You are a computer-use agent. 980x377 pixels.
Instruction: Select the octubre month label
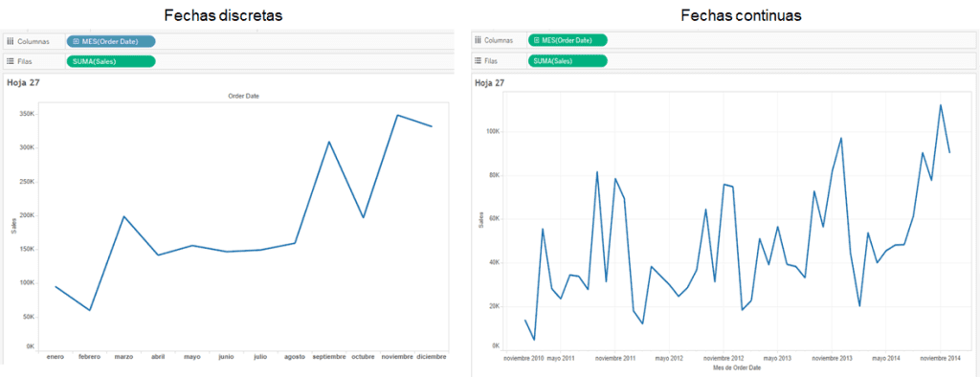[363, 357]
